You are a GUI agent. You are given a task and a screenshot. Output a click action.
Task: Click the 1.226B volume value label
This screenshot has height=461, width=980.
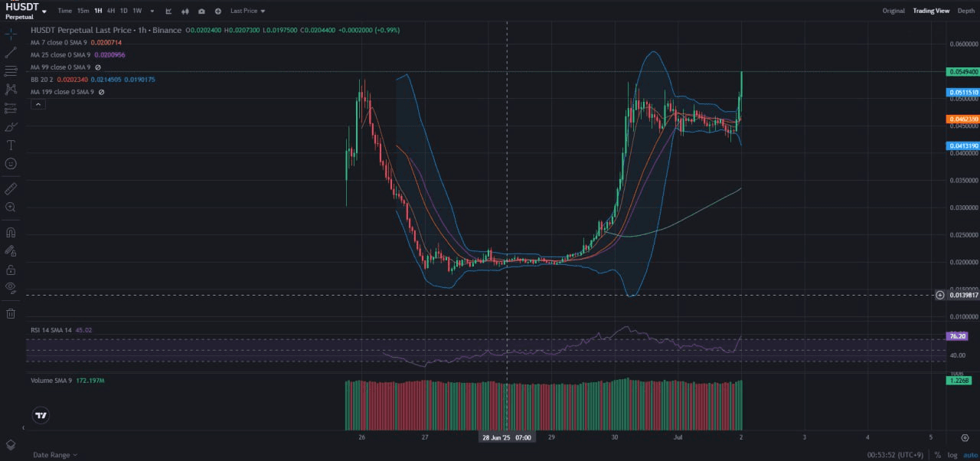point(958,381)
